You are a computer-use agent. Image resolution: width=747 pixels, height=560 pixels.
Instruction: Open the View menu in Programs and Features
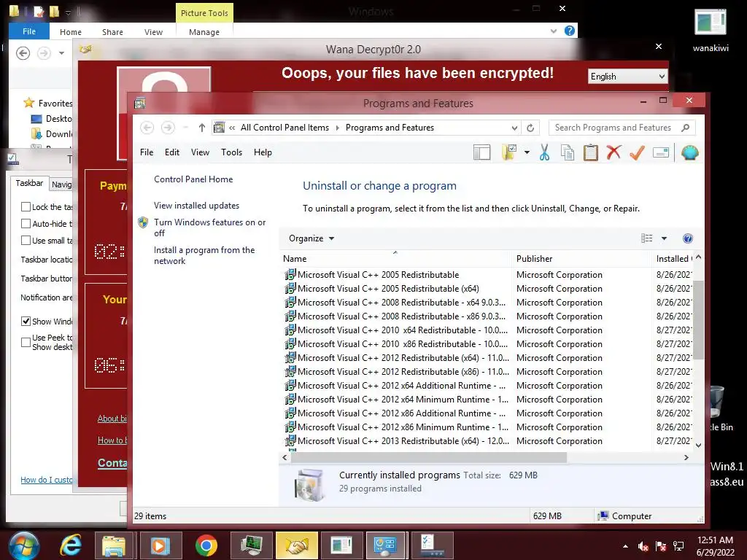point(200,152)
